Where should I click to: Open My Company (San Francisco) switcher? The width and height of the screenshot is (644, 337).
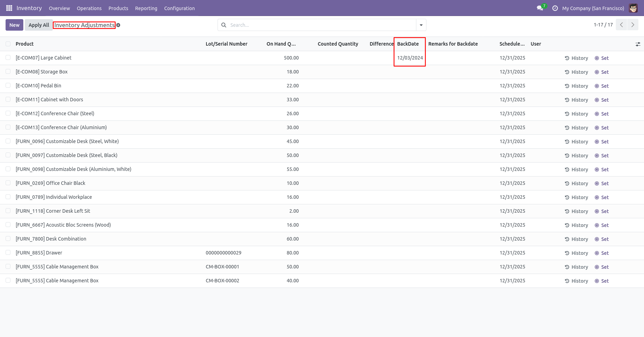593,8
